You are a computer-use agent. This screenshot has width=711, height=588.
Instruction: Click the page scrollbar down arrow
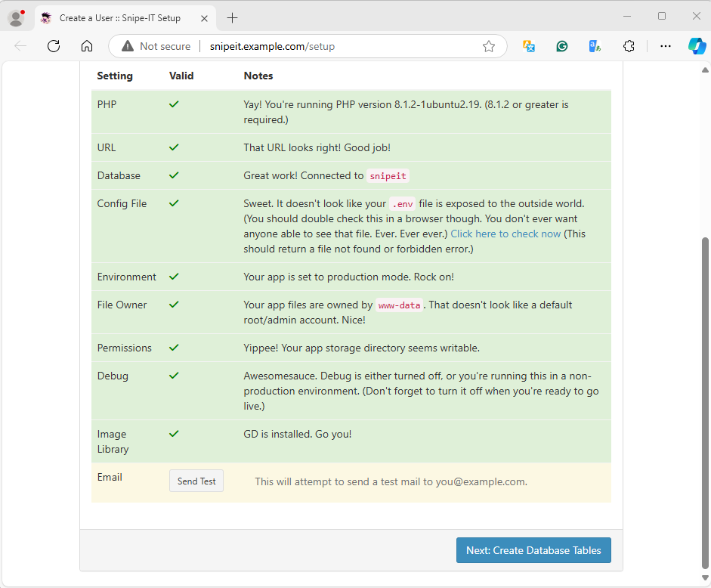point(705,577)
